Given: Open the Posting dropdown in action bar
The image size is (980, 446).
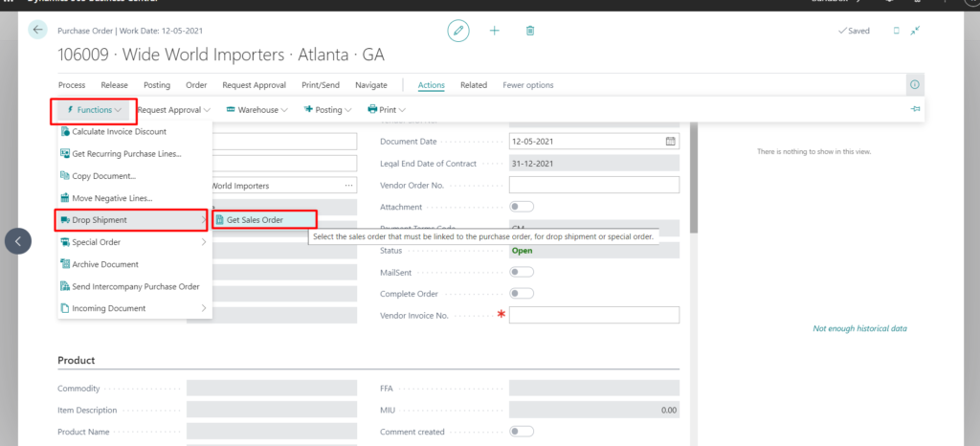Looking at the screenshot, I should pos(327,110).
